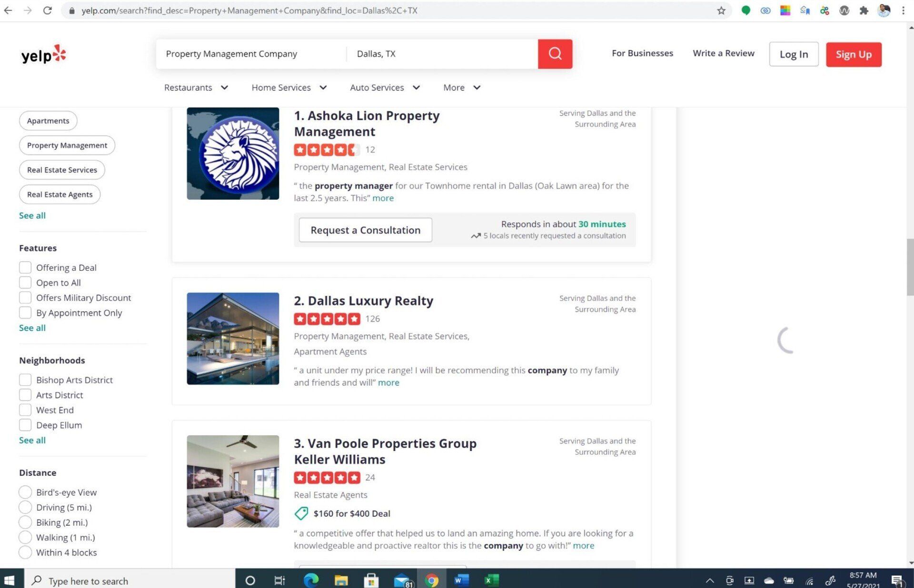
Task: Select Walking (1 mi.) distance
Action: point(25,538)
